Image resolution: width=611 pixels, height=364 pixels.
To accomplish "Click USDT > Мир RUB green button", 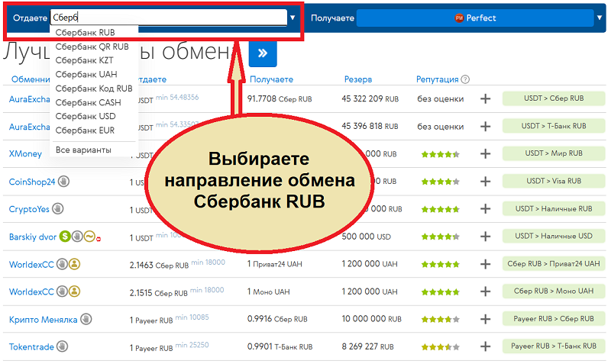I will [x=554, y=153].
